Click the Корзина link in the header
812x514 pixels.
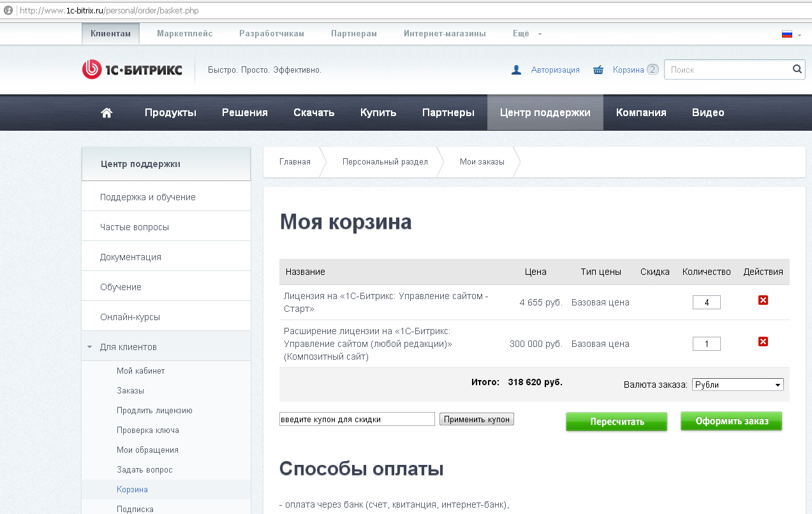coord(628,70)
